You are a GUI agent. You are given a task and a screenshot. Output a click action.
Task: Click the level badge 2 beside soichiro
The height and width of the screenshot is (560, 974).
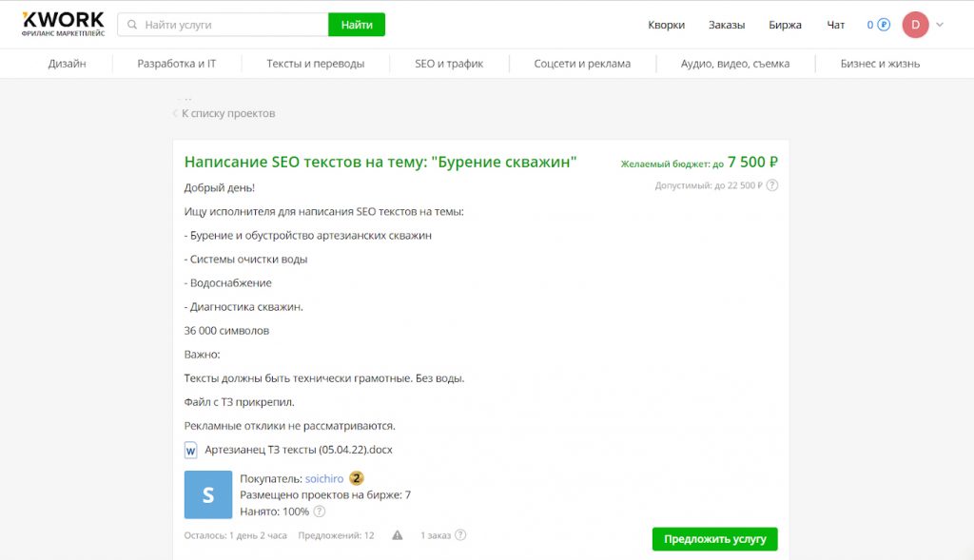point(356,478)
